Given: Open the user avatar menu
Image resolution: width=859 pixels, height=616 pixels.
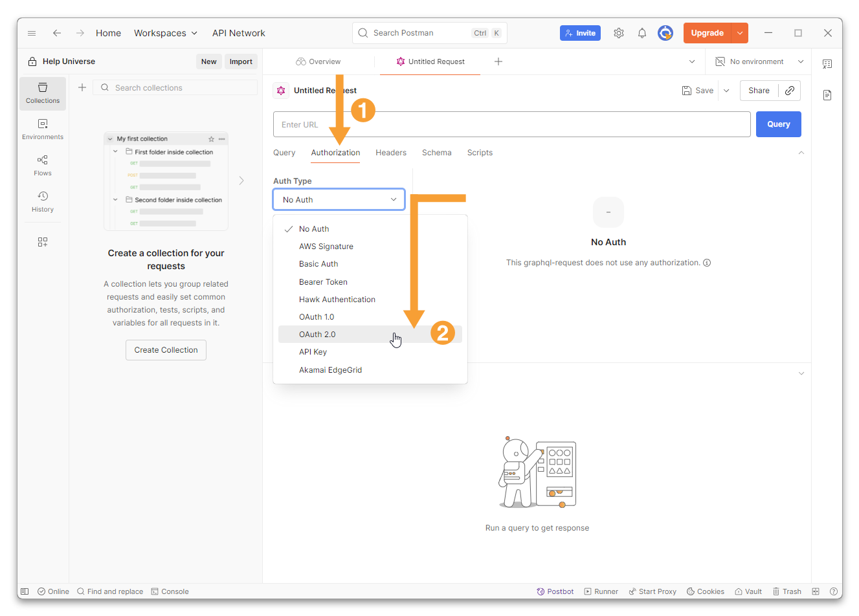Looking at the screenshot, I should (x=665, y=33).
